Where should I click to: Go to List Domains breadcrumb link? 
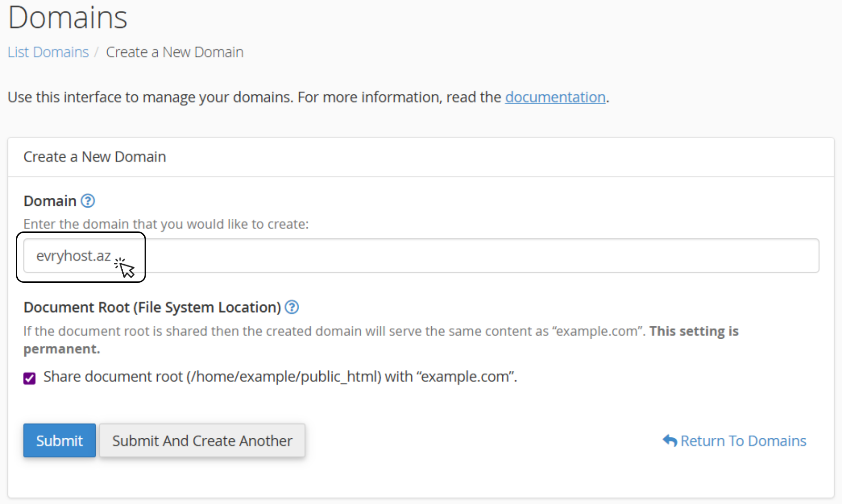point(48,52)
